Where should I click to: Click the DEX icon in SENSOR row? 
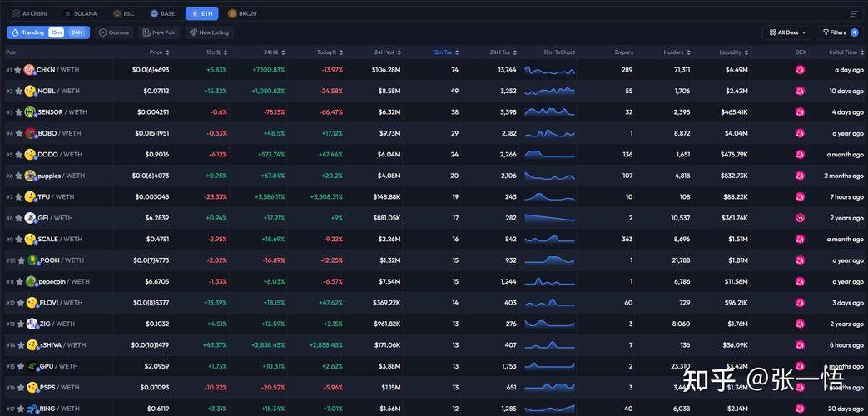click(x=800, y=112)
